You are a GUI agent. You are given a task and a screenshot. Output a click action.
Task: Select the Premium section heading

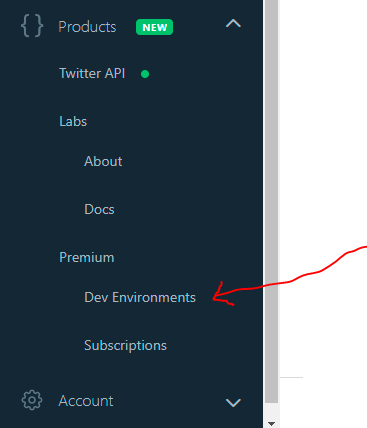[87, 257]
